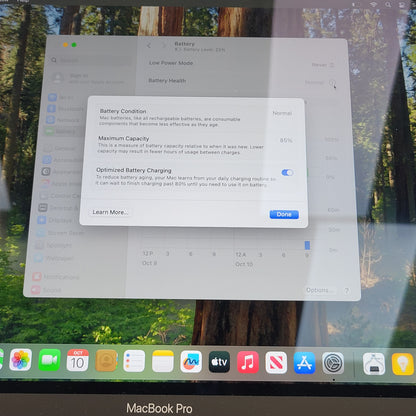Go forward with the right chevron
The image size is (416, 416).
click(164, 46)
